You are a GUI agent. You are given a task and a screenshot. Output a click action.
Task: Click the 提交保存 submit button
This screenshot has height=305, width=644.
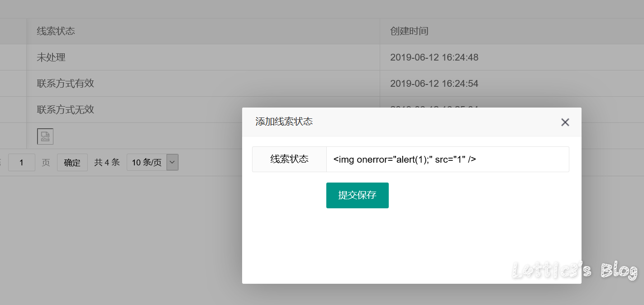tap(357, 195)
